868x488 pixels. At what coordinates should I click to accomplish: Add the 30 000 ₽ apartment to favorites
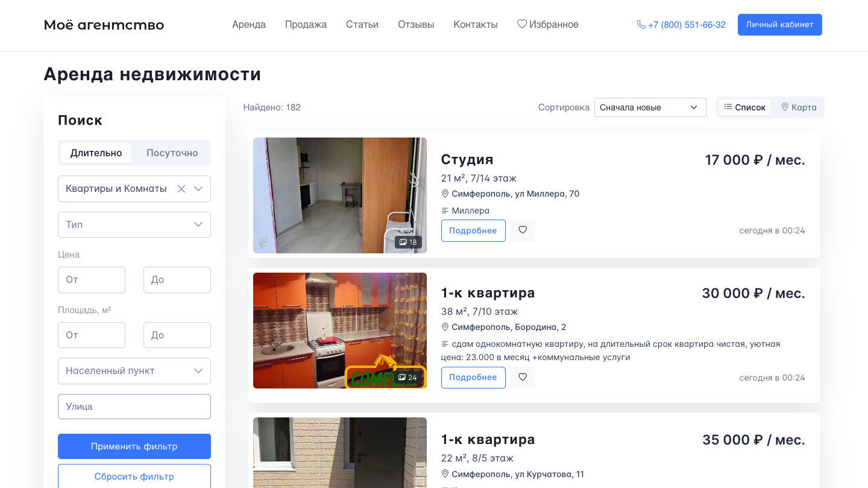[x=523, y=378]
